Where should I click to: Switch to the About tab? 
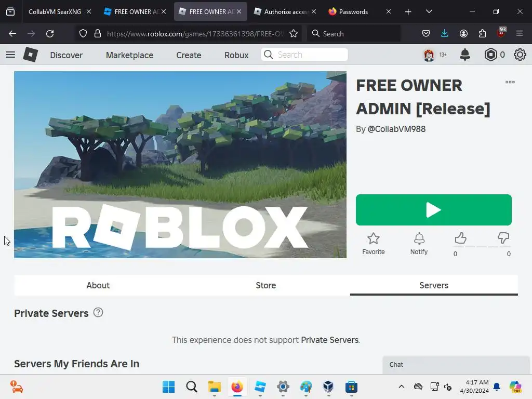click(98, 285)
